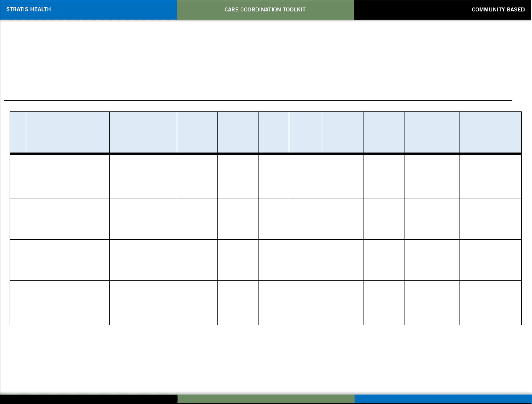Click the wide description cell in row one
The height and width of the screenshot is (404, 532).
pyautogui.click(x=67, y=175)
